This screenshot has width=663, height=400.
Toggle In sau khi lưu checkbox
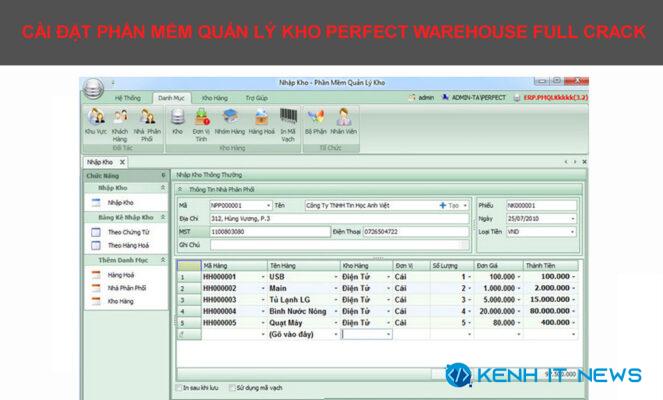[x=179, y=388]
